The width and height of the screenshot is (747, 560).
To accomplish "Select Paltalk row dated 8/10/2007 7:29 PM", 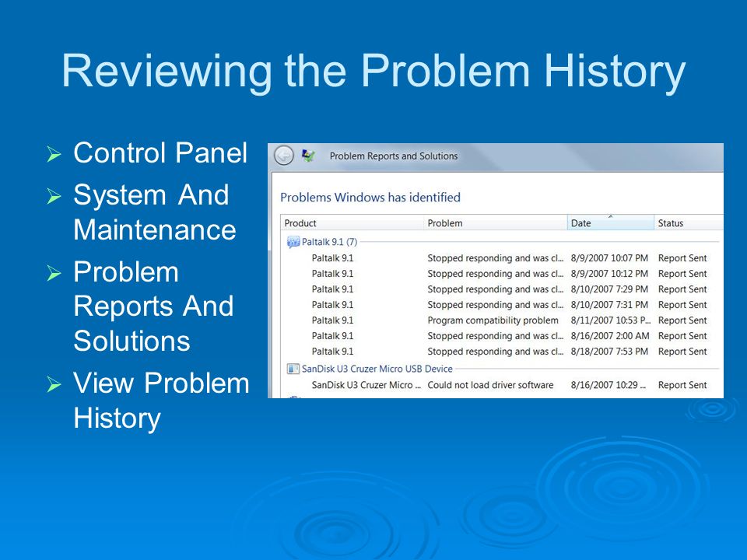I will point(509,289).
